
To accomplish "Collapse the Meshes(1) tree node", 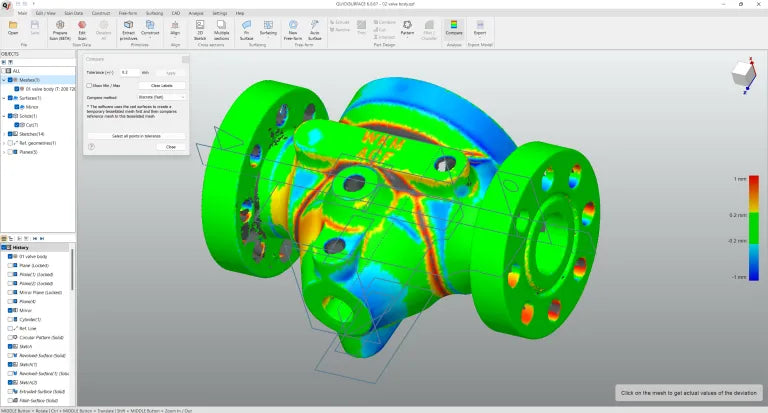I will (x=4, y=80).
